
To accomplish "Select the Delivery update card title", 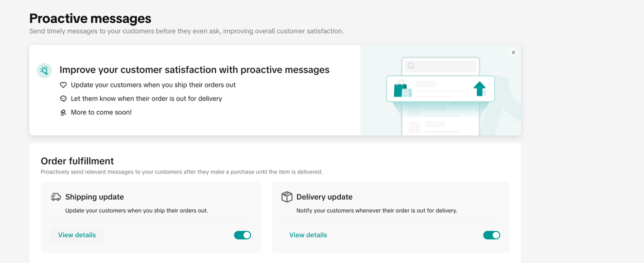I will point(325,197).
